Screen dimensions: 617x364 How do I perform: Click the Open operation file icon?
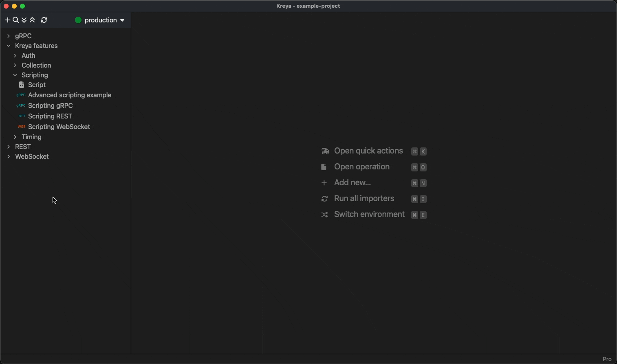pos(324,167)
